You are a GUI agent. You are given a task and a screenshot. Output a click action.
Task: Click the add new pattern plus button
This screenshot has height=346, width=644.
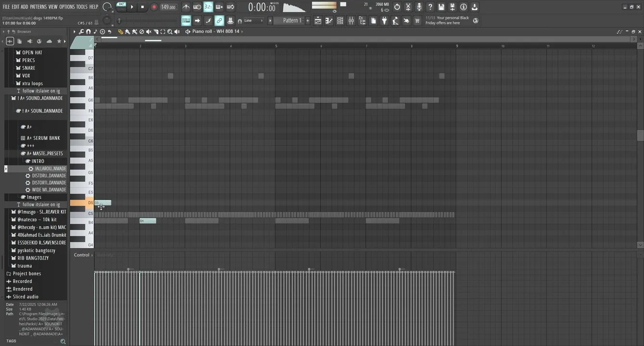tap(308, 21)
